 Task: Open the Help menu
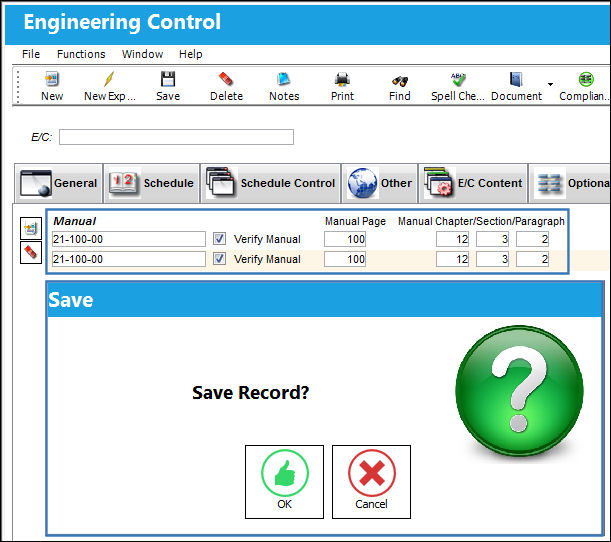click(x=191, y=54)
